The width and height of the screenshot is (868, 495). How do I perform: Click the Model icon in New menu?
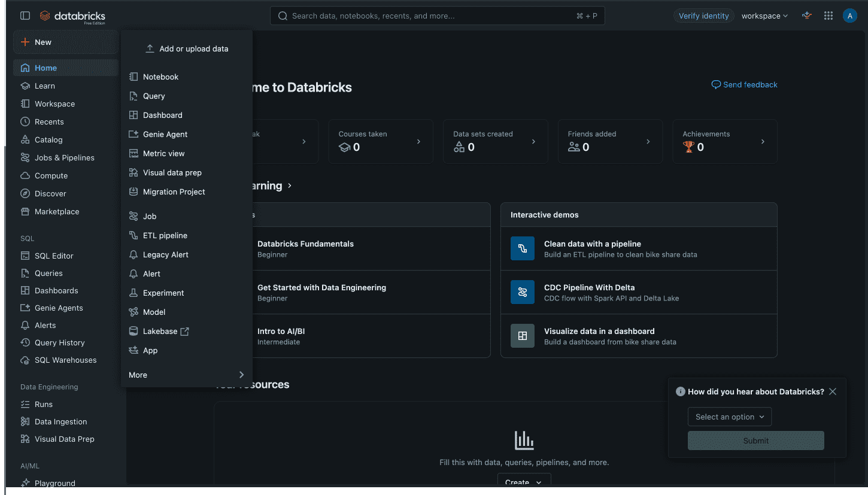(x=133, y=312)
